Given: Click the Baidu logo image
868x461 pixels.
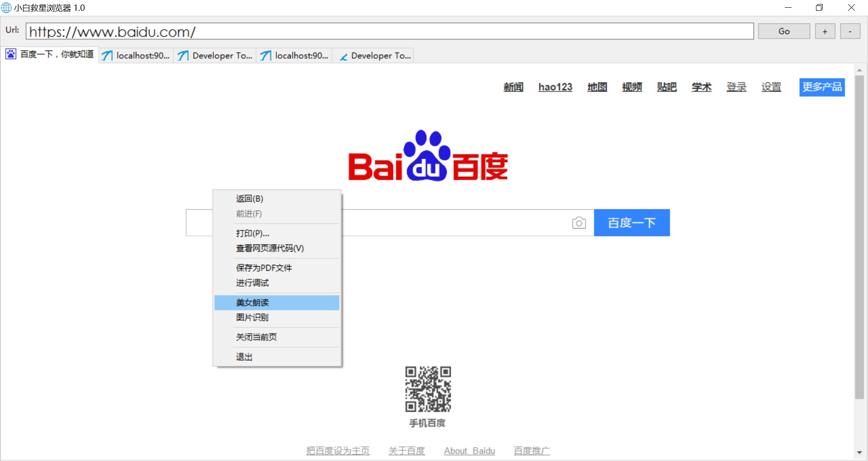Looking at the screenshot, I should 428,156.
